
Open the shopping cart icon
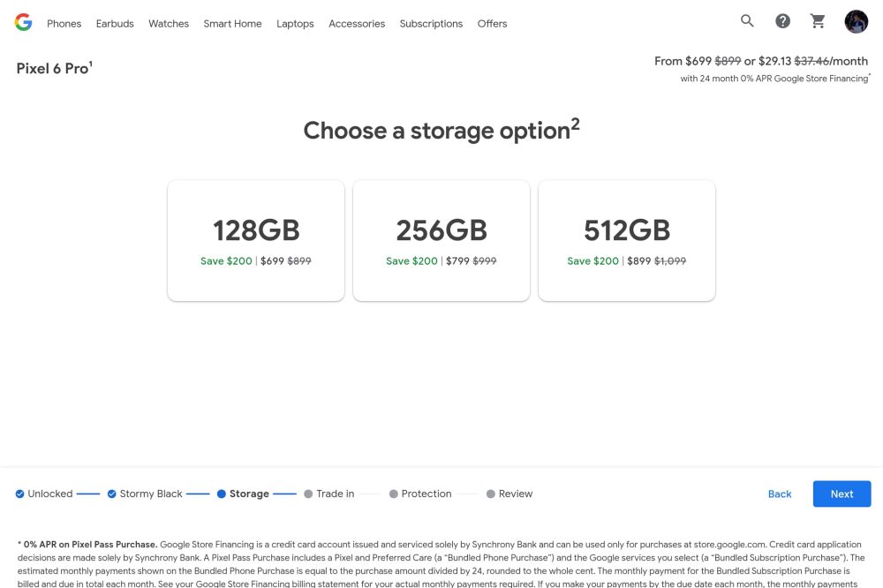pyautogui.click(x=818, y=20)
